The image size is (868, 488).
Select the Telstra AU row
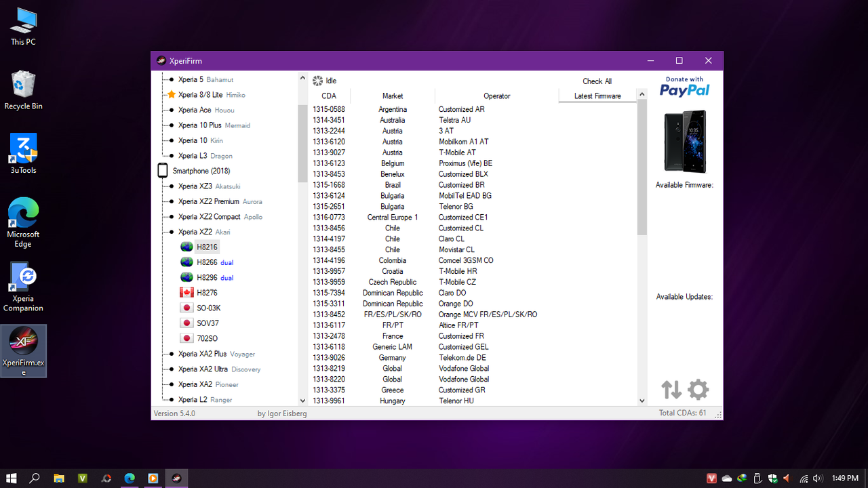click(473, 120)
